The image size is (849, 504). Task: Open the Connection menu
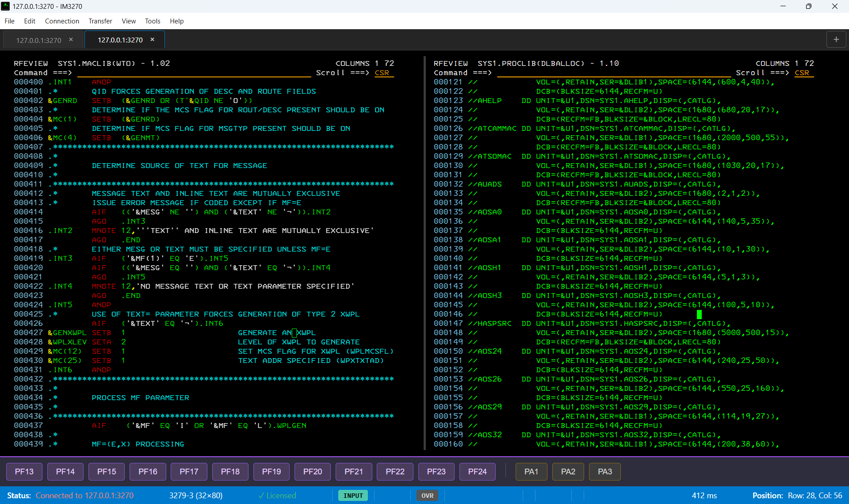coord(62,21)
